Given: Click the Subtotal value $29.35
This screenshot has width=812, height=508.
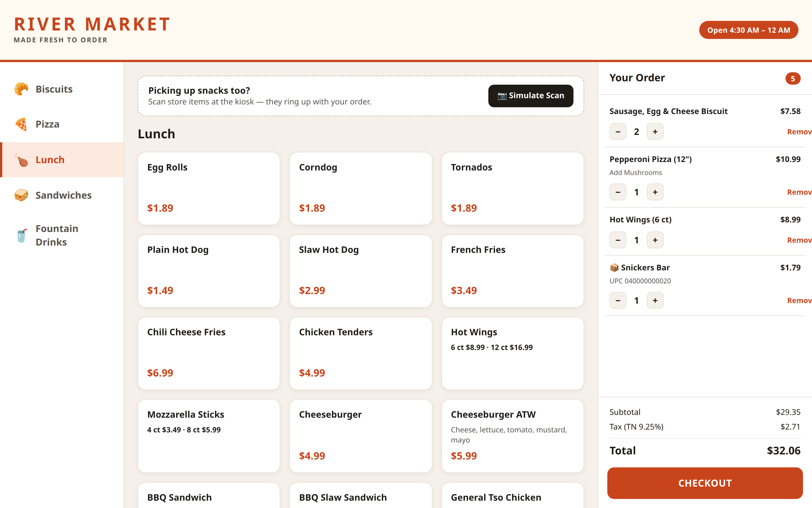Looking at the screenshot, I should (x=788, y=412).
